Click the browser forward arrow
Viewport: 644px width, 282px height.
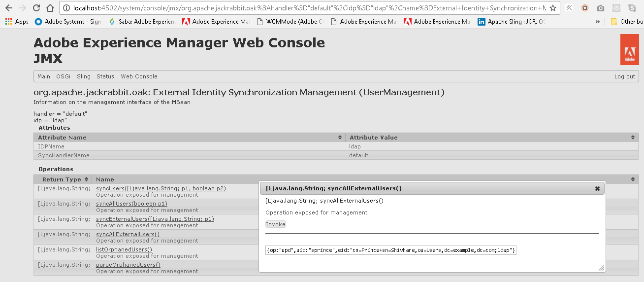point(23,8)
